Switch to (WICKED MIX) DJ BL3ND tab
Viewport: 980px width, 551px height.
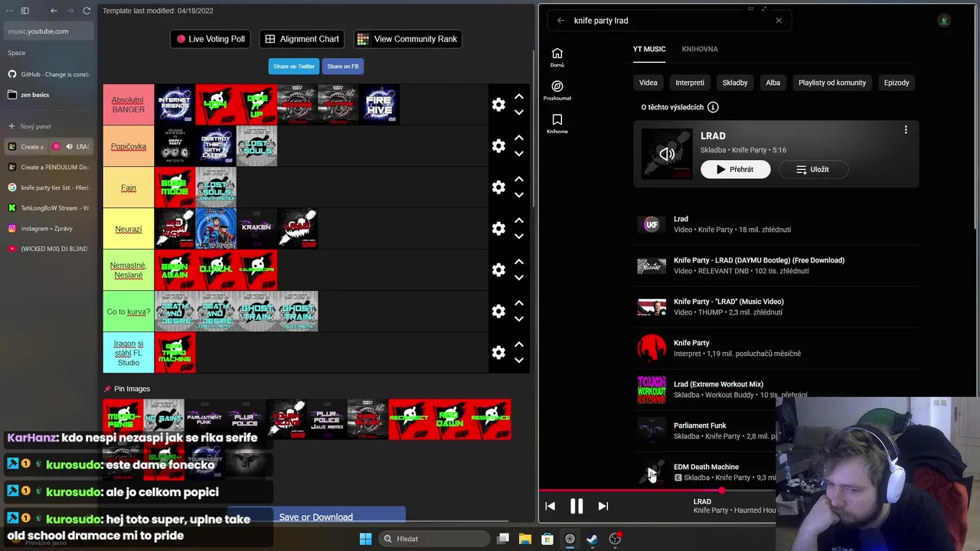[x=49, y=249]
